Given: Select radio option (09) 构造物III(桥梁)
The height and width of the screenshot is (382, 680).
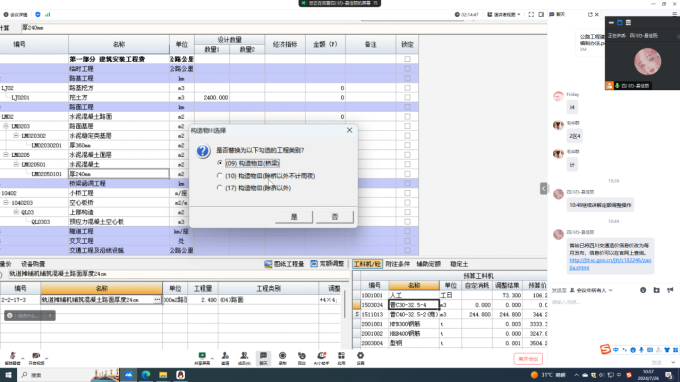Looking at the screenshot, I should tap(220, 163).
